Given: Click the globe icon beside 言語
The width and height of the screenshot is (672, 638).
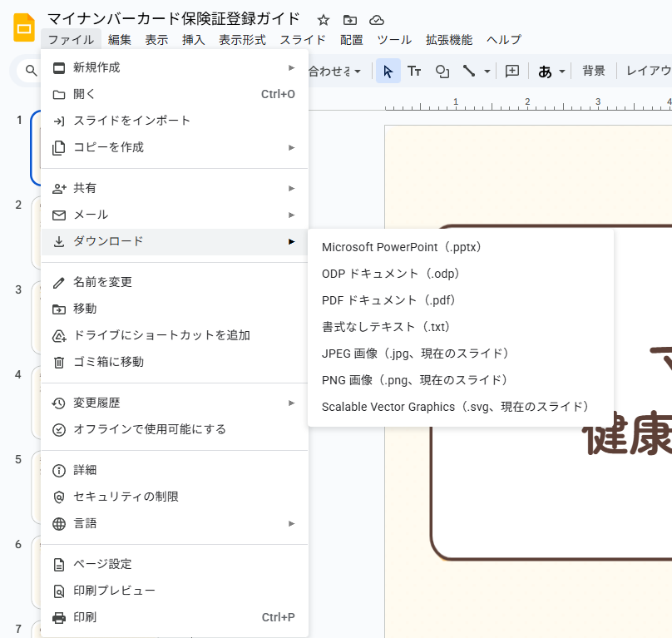Looking at the screenshot, I should [x=59, y=524].
